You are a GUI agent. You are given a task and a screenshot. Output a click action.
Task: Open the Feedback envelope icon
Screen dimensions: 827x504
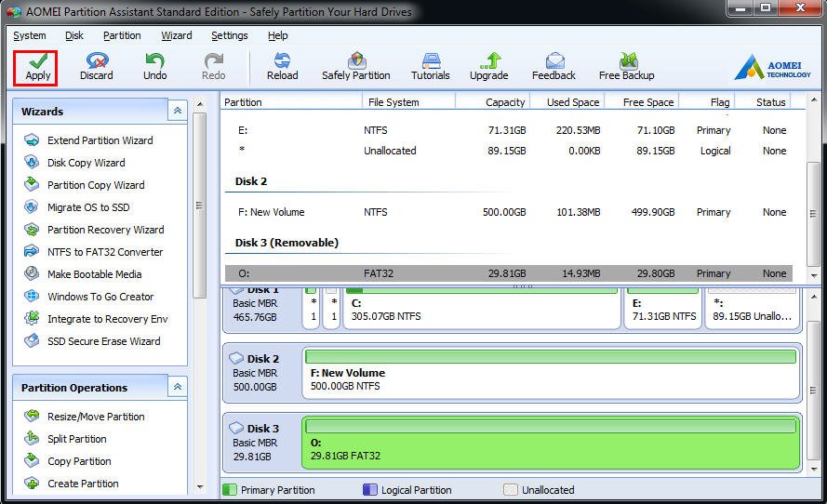[554, 60]
